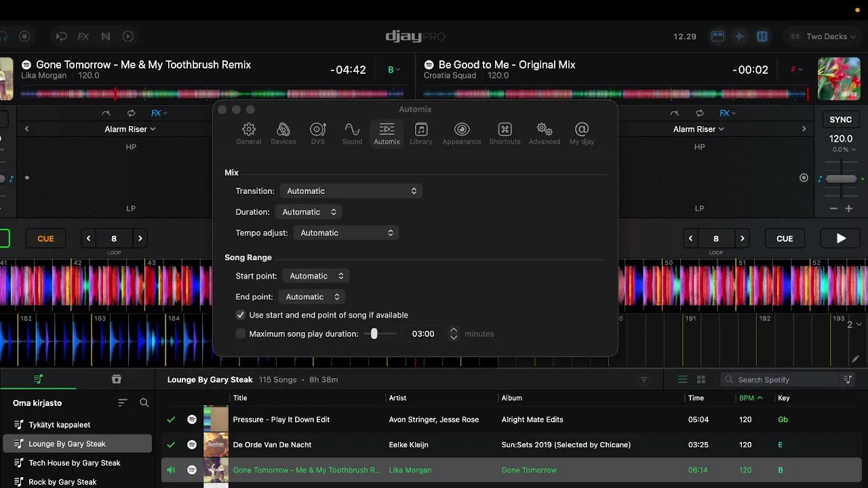Click the right deck slip mode circle icon
This screenshot has width=868, height=488.
tap(804, 178)
